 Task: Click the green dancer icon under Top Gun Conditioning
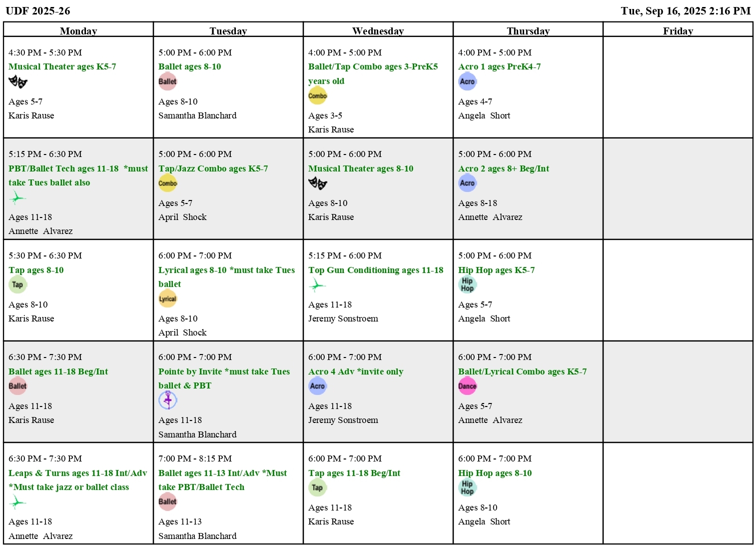[x=317, y=285]
